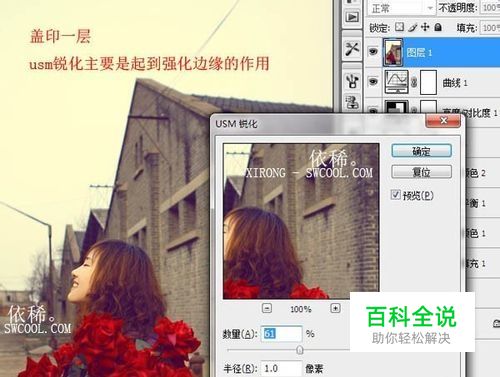500x377 pixels.
Task: Click the 填充 value field
Action: (490, 28)
